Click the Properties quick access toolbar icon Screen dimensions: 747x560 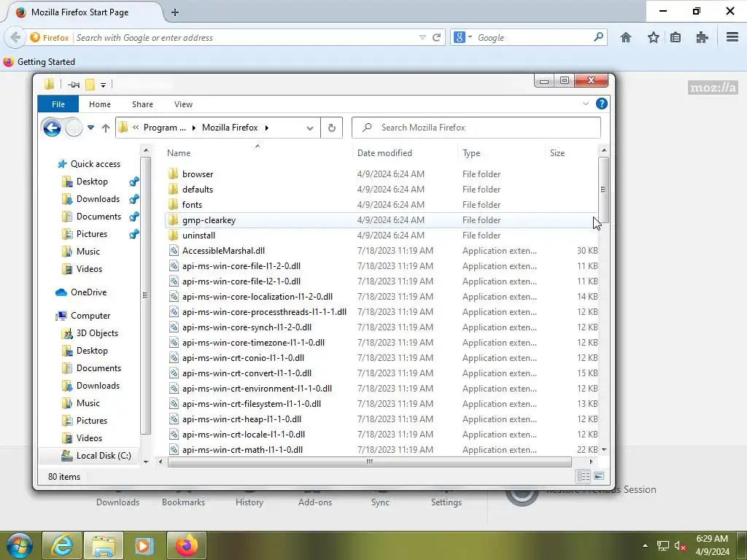pyautogui.click(x=74, y=85)
